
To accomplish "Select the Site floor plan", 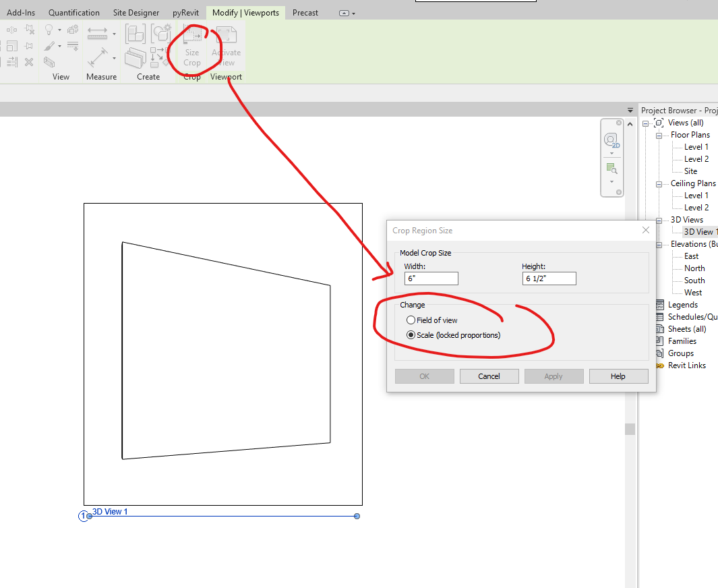I will [690, 171].
